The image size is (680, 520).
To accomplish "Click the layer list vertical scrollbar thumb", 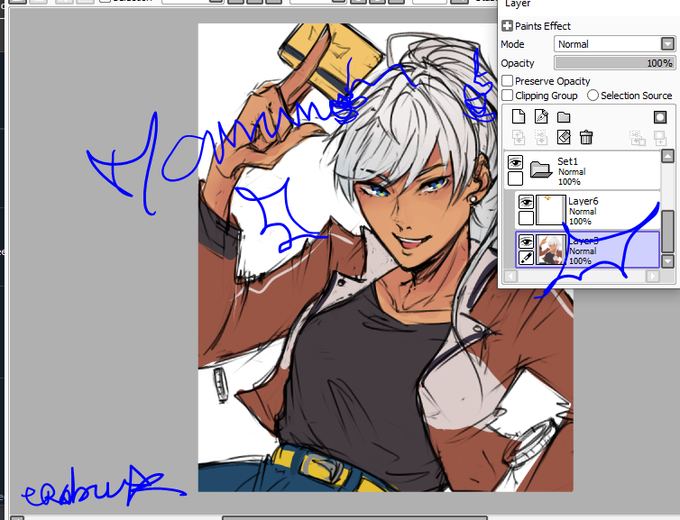I will tap(668, 231).
